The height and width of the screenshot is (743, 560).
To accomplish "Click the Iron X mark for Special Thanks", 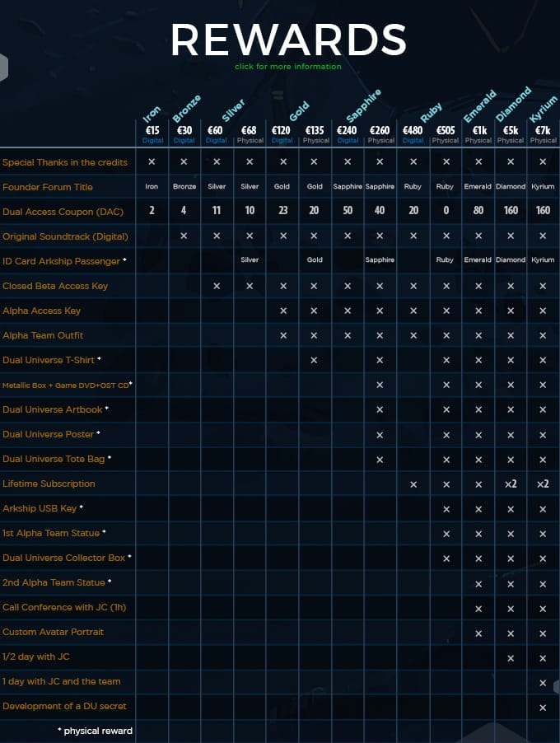I will point(152,162).
